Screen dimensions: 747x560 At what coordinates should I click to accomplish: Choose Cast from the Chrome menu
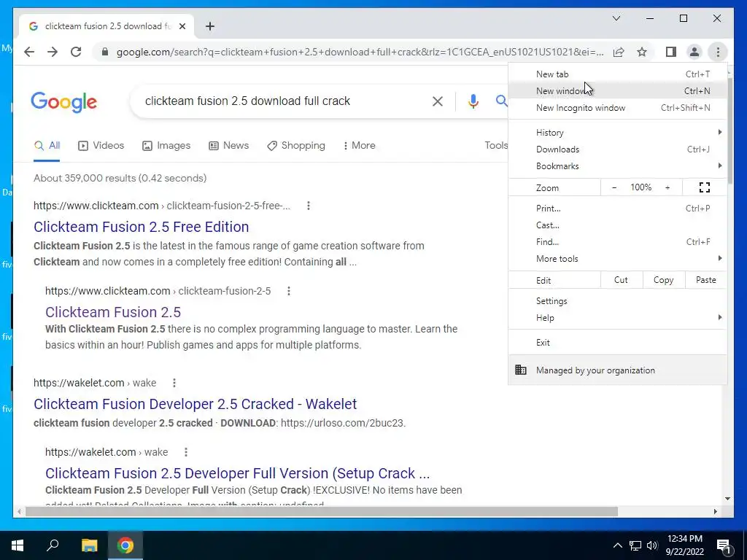pos(617,225)
